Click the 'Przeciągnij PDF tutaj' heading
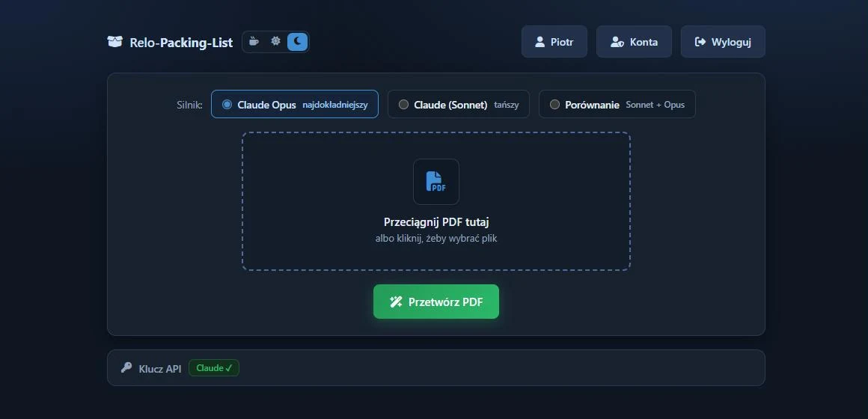868x419 pixels. pos(436,222)
